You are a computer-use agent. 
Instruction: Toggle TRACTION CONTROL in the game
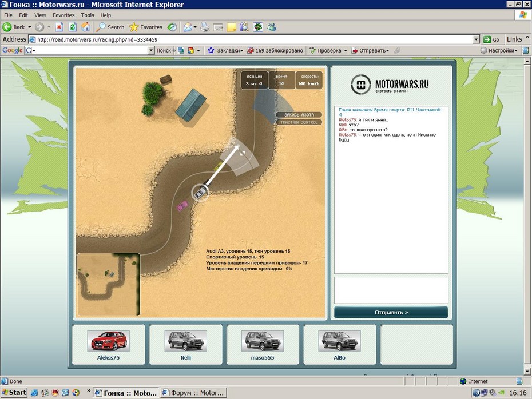[x=299, y=122]
